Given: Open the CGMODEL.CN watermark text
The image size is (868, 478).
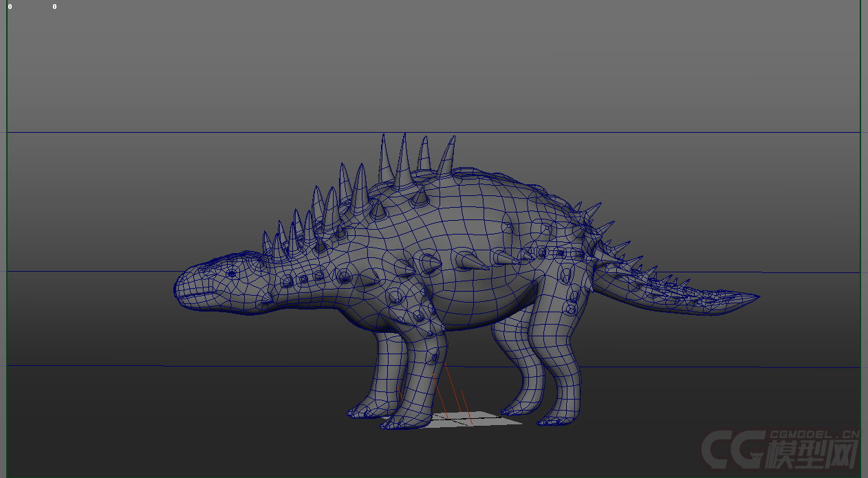Looking at the screenshot, I should click(814, 435).
